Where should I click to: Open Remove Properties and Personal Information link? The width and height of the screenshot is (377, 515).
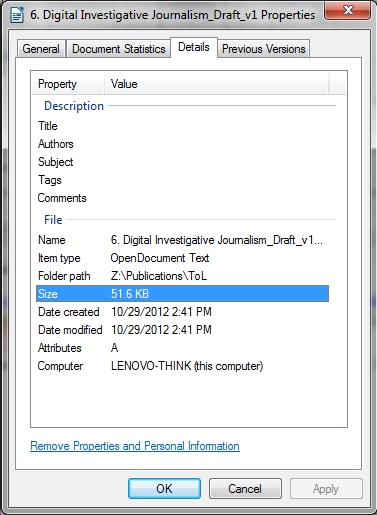135,446
